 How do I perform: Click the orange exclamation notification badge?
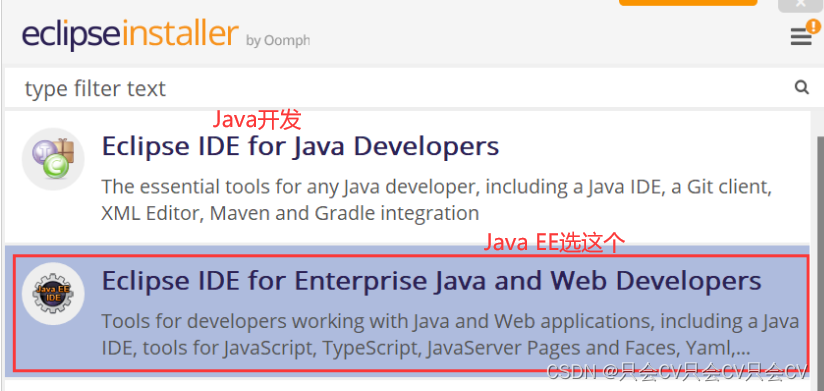tap(812, 26)
